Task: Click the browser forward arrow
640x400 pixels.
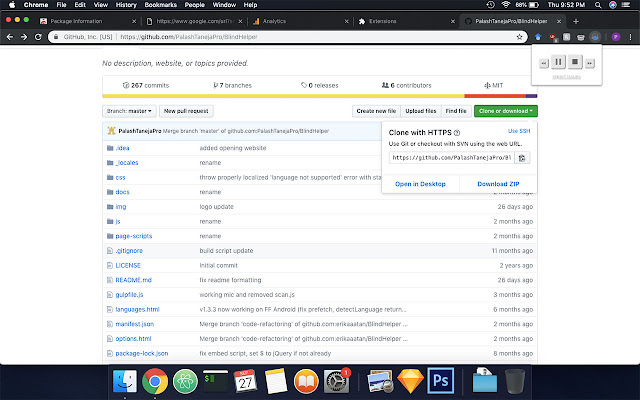Action: click(24, 37)
